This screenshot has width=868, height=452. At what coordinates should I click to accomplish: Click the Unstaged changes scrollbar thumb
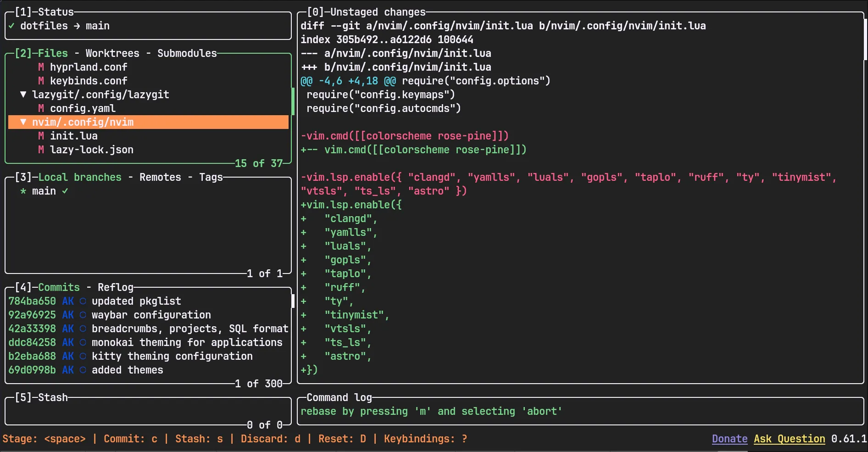pos(865,39)
